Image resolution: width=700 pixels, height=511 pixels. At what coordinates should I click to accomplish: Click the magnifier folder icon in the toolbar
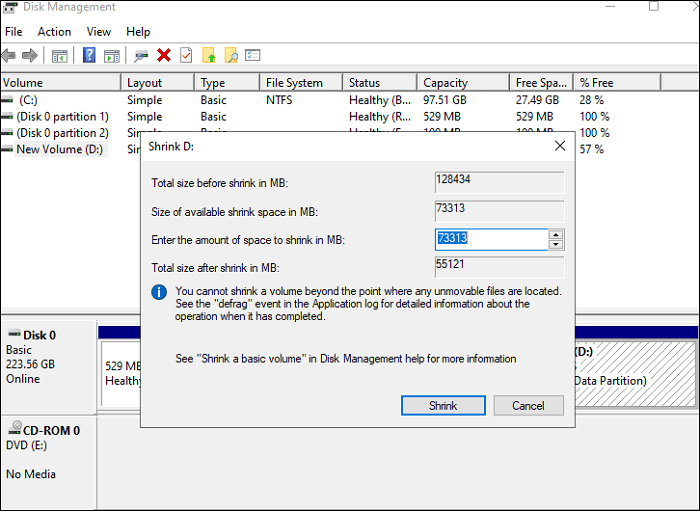click(x=231, y=56)
